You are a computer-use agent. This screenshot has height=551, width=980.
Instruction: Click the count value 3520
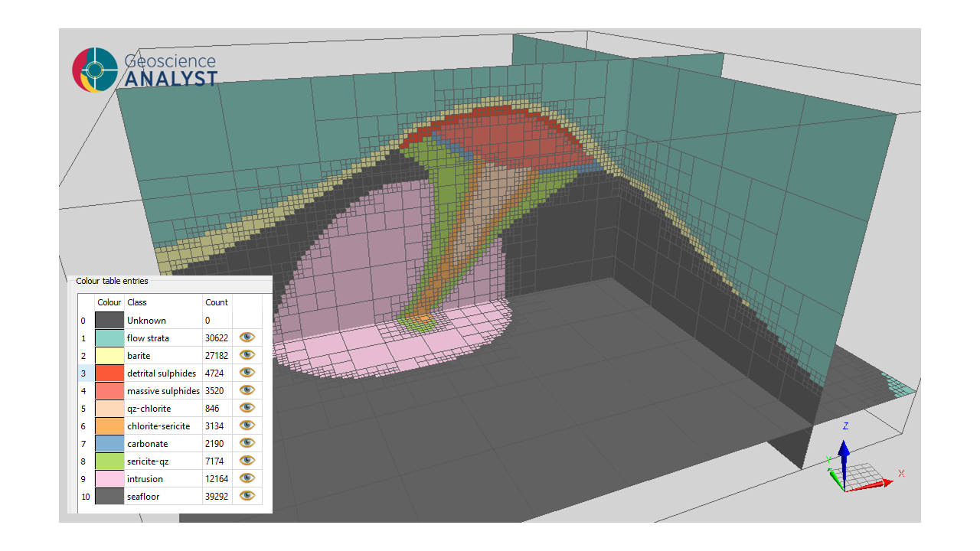coord(215,391)
